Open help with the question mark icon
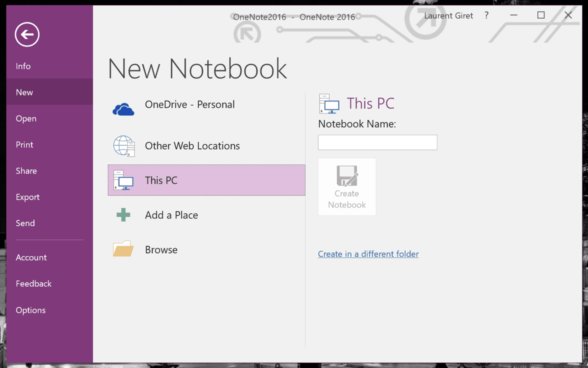This screenshot has width=588, height=368. coord(486,15)
